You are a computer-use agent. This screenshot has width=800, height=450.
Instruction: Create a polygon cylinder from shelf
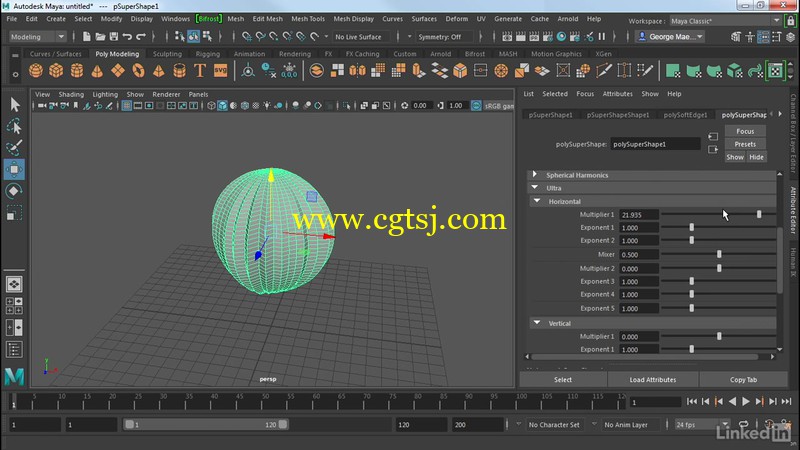77,70
